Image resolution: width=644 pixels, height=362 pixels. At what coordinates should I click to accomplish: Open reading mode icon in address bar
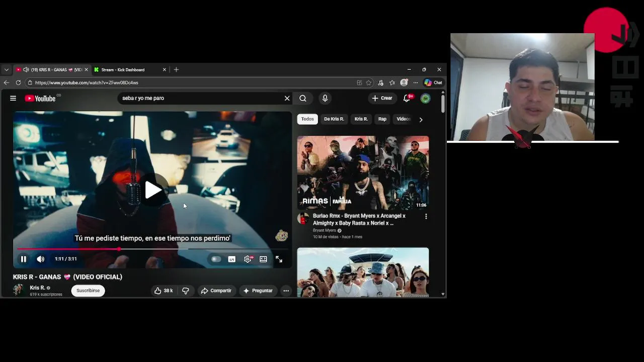pyautogui.click(x=359, y=82)
